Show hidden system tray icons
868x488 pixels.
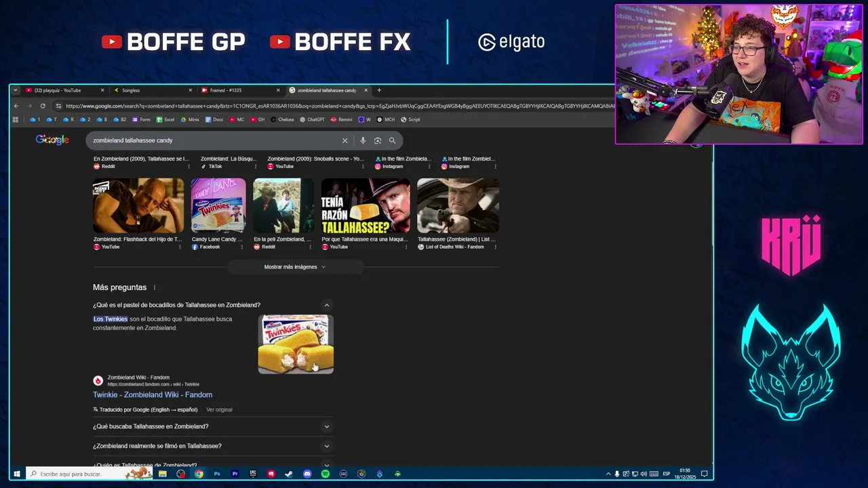608,474
